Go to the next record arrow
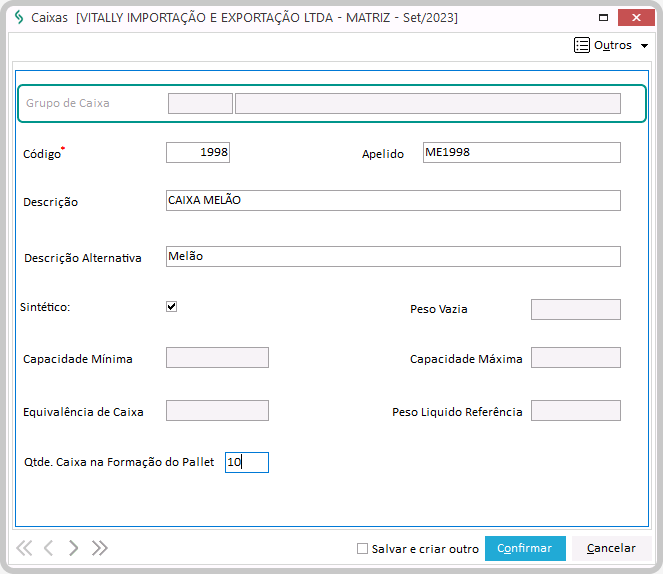This screenshot has width=663, height=574. coord(74,548)
